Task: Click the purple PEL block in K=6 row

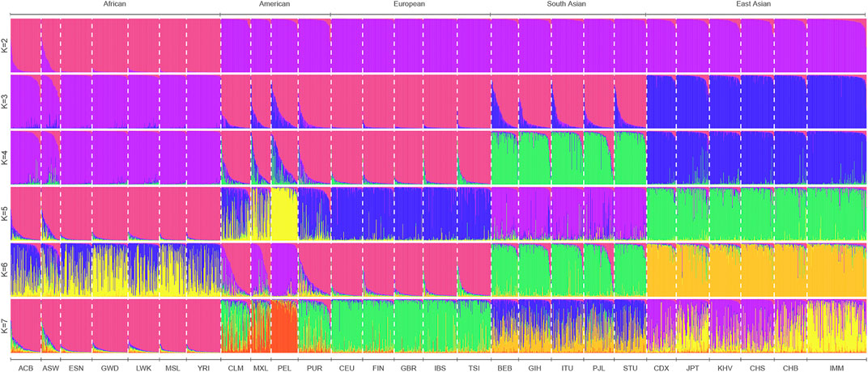Action: [284, 270]
